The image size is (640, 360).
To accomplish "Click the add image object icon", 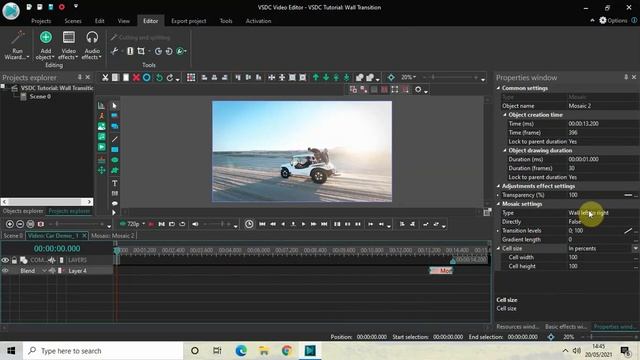I will (102, 127).
